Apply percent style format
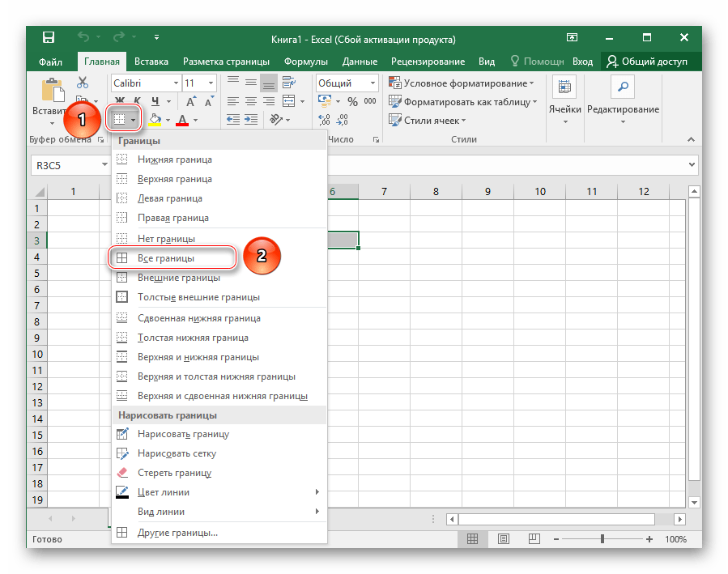Viewport: 728px width, 574px height. (353, 102)
